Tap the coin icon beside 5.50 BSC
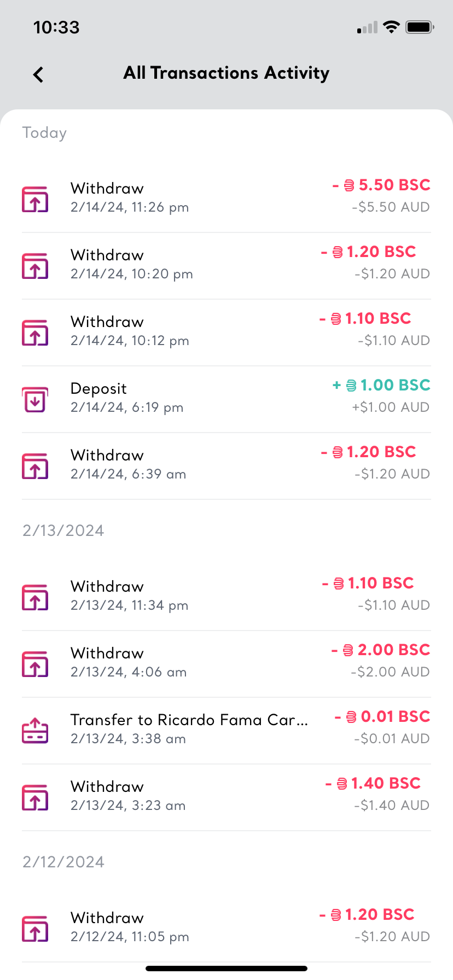 point(349,186)
